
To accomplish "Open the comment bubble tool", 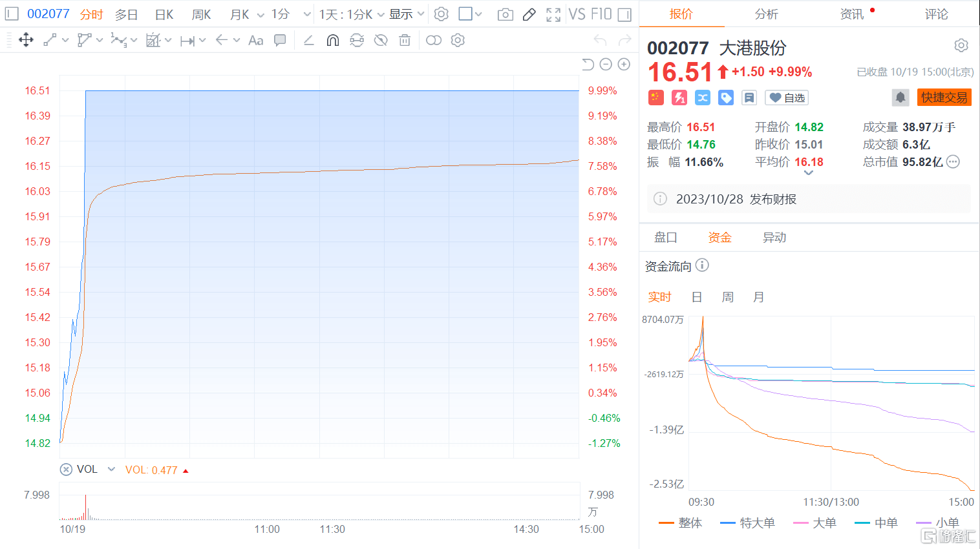I will click(280, 40).
